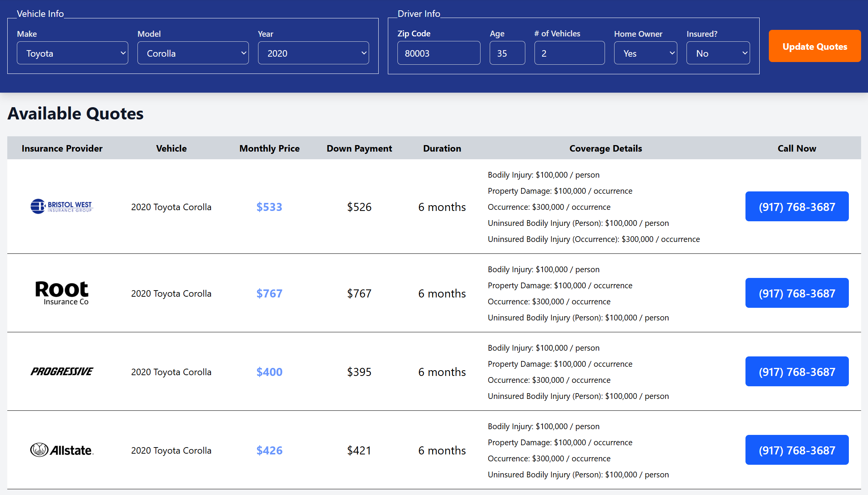Click the Coverage Details column header
The width and height of the screenshot is (868, 495).
pyautogui.click(x=606, y=149)
